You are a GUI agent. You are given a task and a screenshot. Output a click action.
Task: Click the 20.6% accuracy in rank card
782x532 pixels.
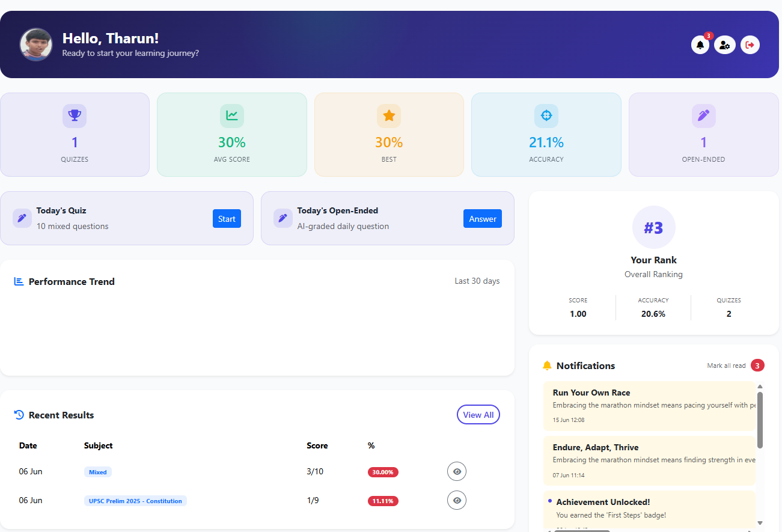[x=653, y=314]
